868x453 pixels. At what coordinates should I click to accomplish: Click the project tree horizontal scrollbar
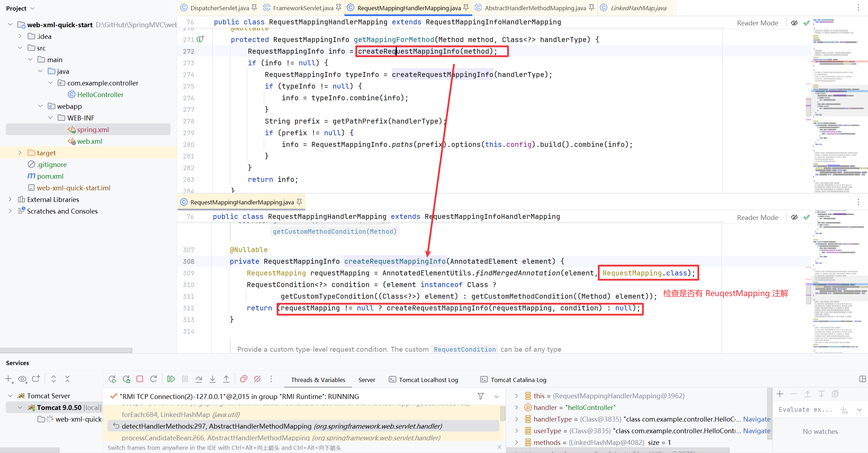[x=66, y=350]
